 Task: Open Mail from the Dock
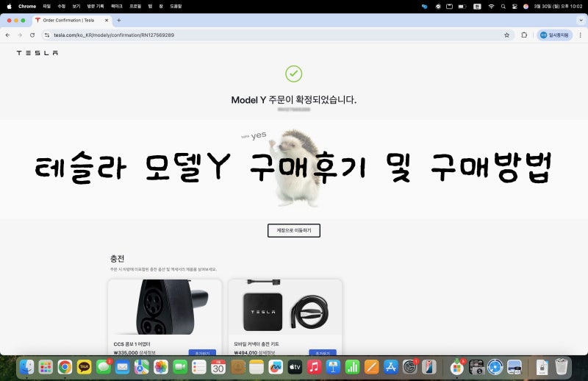(122, 367)
